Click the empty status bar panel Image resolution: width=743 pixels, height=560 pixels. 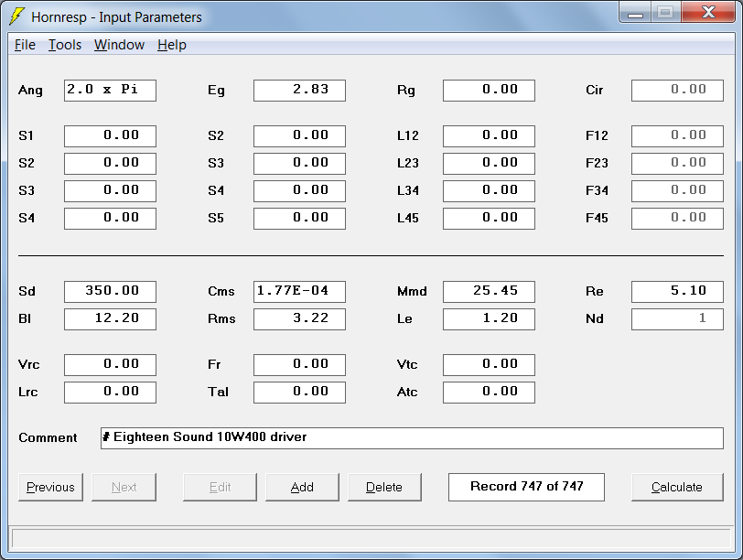(x=371, y=539)
